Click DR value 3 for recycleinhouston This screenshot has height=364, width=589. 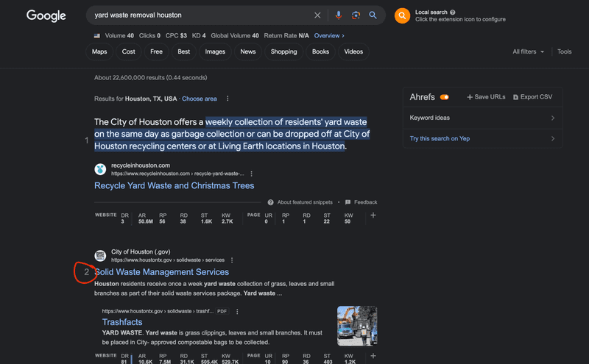click(x=122, y=222)
